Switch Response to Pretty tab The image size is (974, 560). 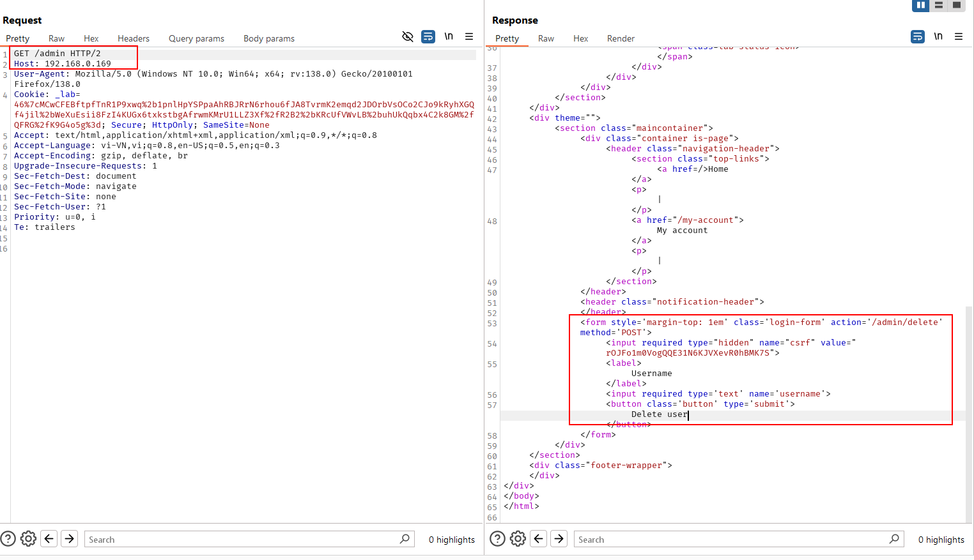(507, 38)
